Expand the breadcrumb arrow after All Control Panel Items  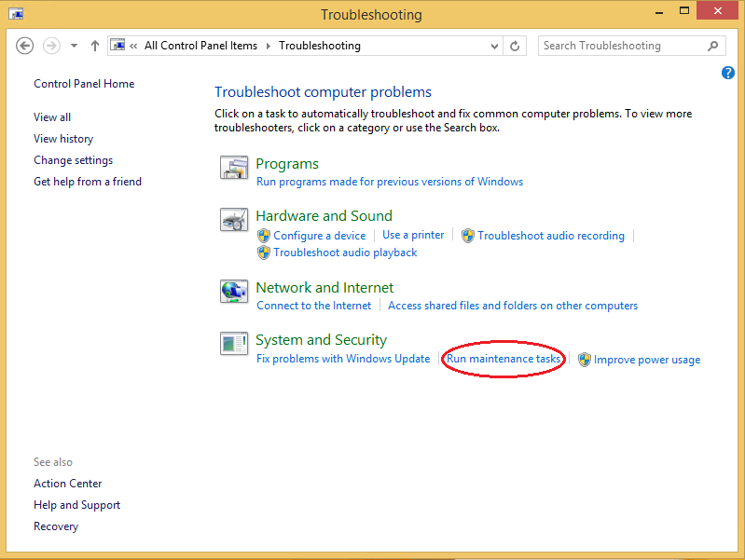point(268,46)
